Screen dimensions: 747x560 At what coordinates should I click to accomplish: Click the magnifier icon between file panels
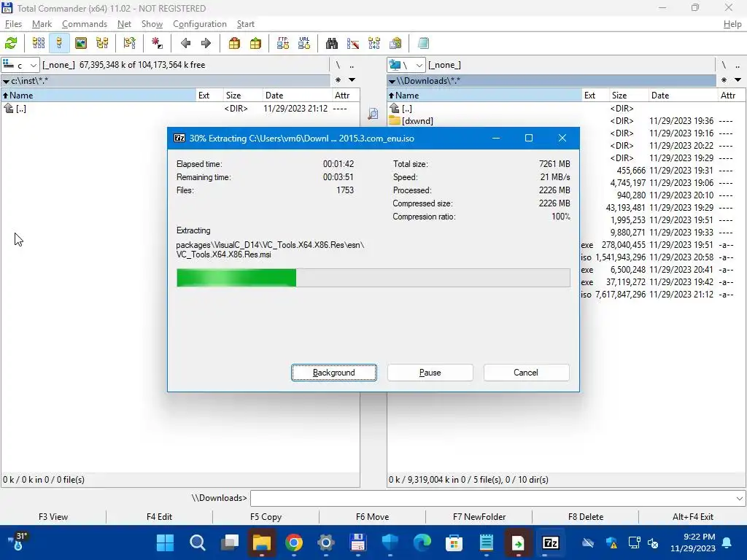coord(373,113)
